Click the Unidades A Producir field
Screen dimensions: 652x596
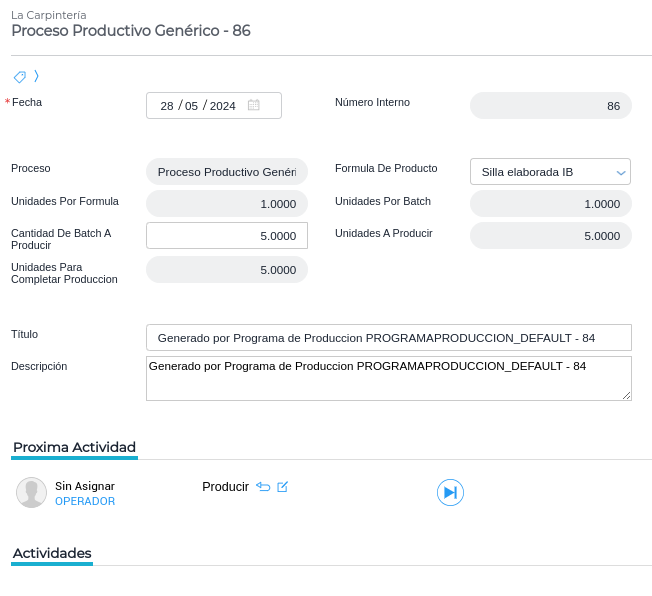coord(550,236)
